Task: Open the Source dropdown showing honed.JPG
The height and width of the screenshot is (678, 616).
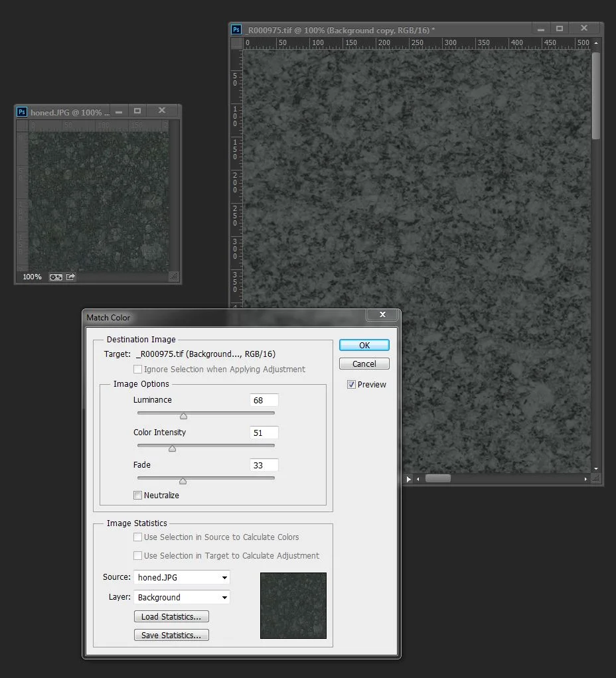Action: click(181, 577)
